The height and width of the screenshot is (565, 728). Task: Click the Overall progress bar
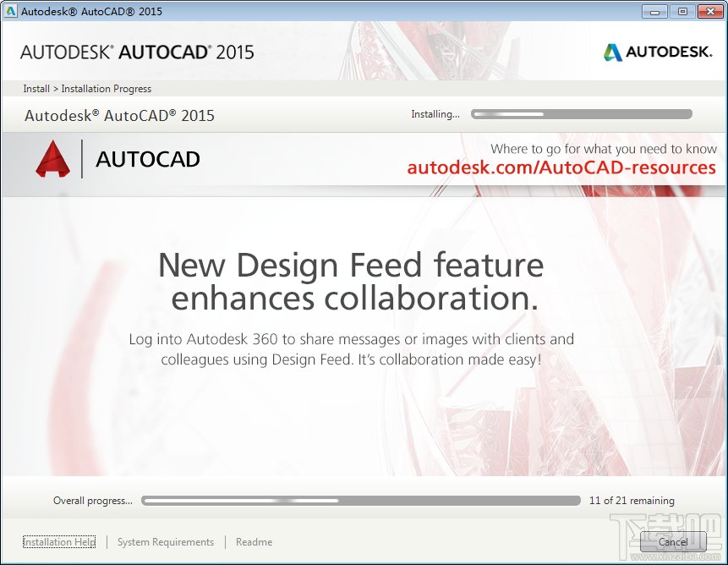(364, 500)
